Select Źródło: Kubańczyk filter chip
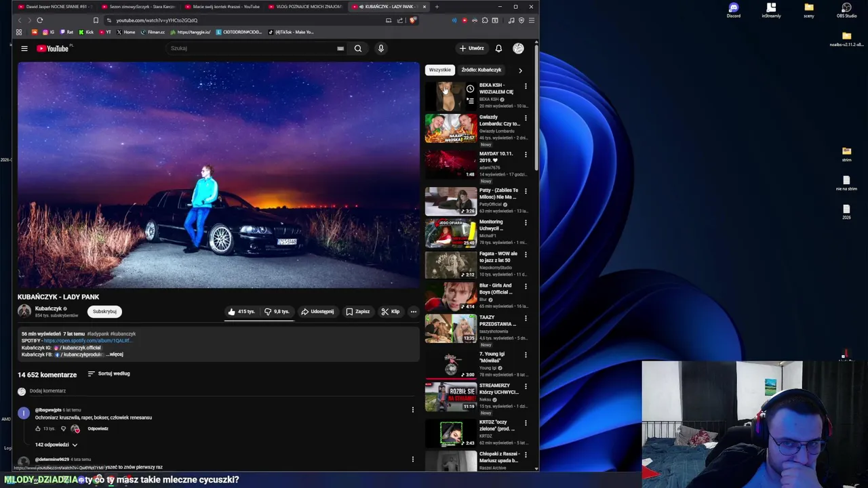 pyautogui.click(x=481, y=70)
